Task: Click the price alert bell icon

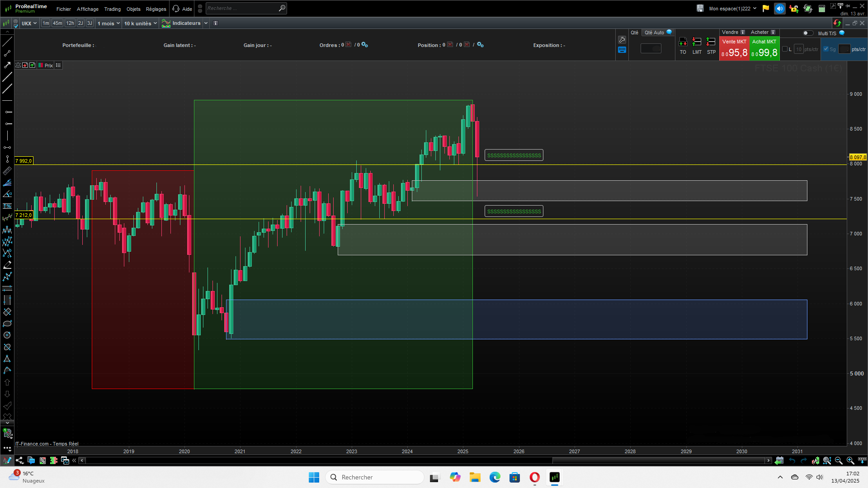Action: pyautogui.click(x=18, y=66)
